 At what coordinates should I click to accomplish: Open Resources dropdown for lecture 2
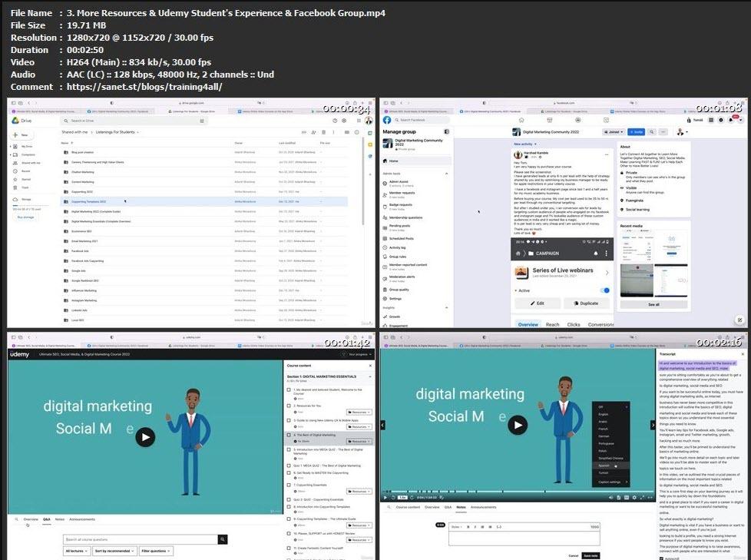coord(359,412)
